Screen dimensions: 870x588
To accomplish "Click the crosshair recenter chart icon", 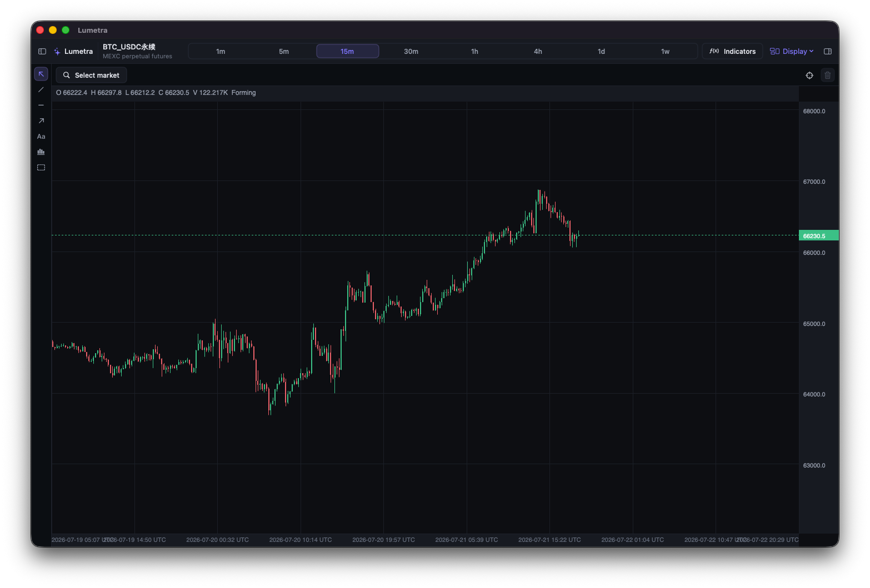I will (x=809, y=76).
